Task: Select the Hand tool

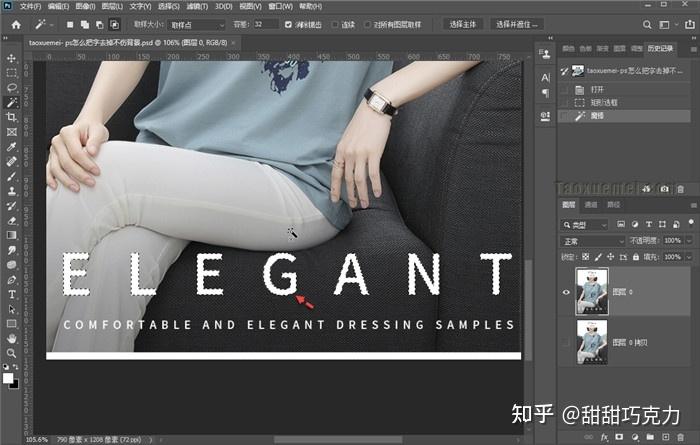Action: click(x=12, y=338)
